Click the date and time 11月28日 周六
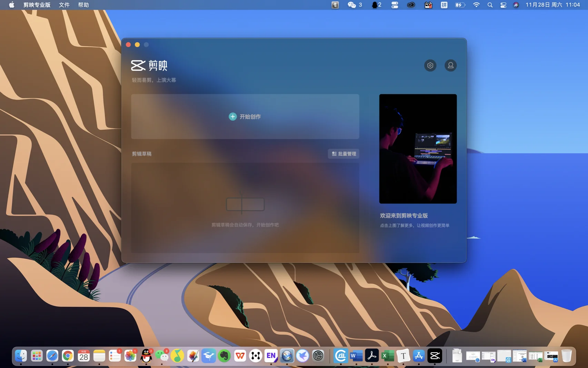 tap(544, 5)
